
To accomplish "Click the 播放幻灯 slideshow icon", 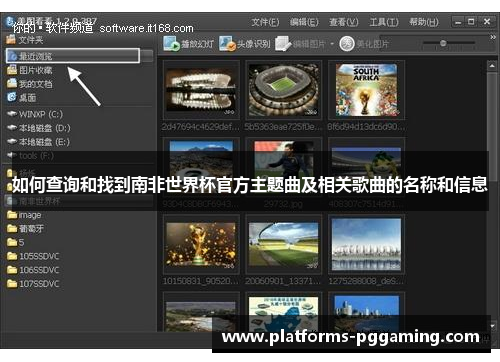I will pos(171,44).
